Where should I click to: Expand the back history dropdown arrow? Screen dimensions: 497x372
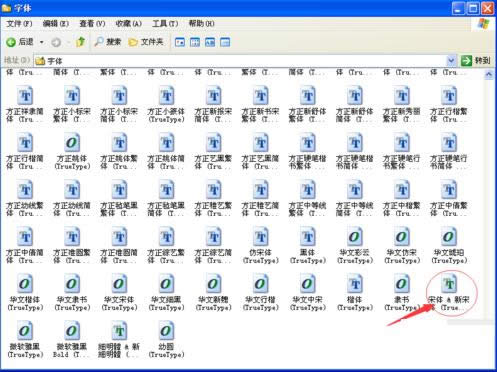pos(42,42)
